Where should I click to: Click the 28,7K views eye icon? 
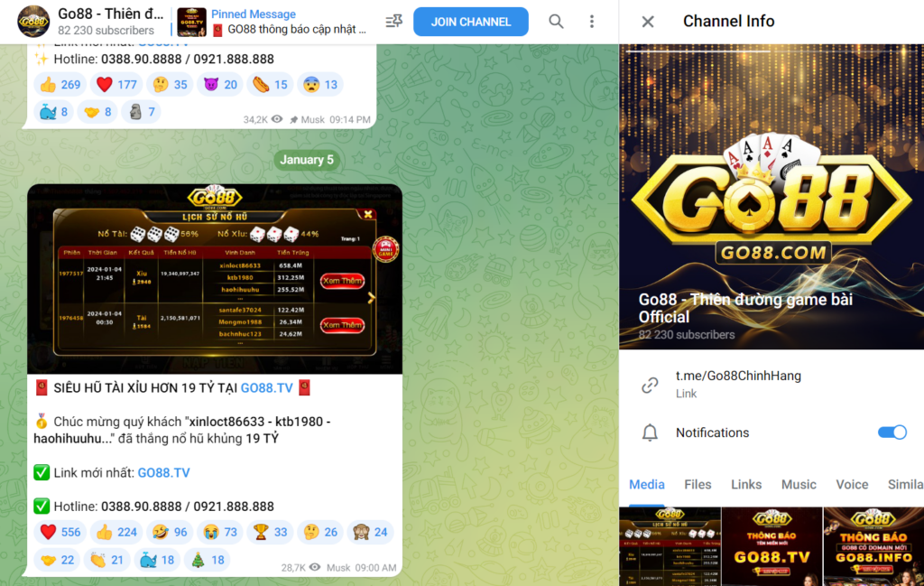(x=315, y=567)
